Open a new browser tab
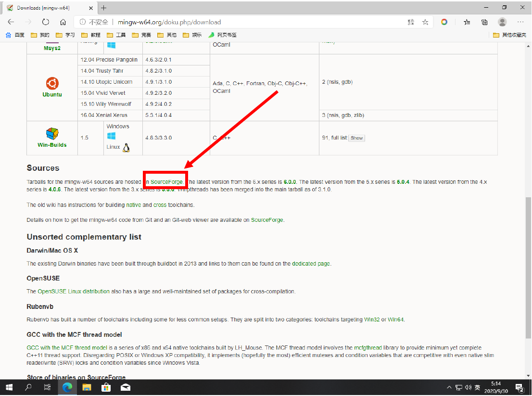532x396 pixels. [104, 8]
